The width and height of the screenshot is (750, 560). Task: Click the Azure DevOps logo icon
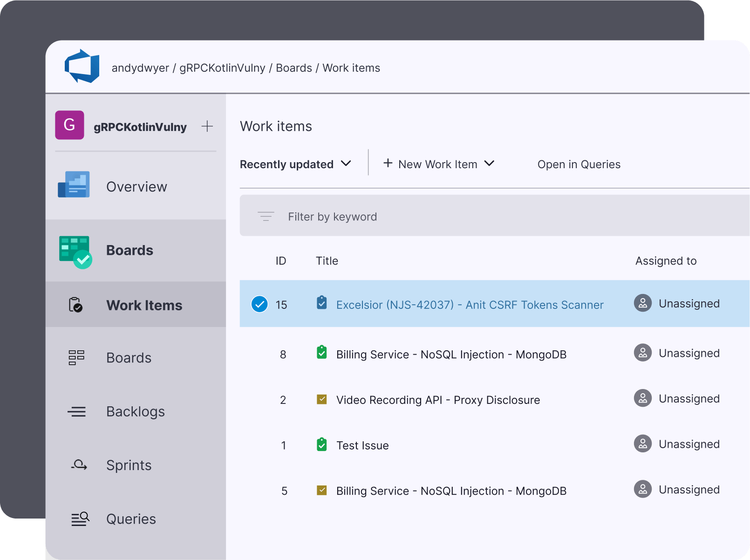pos(82,66)
